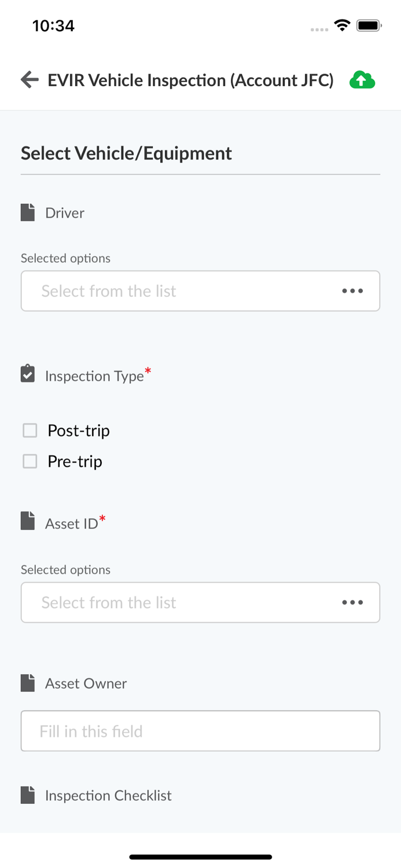Click the Driver field ellipsis button
The image size is (401, 868).
click(352, 291)
